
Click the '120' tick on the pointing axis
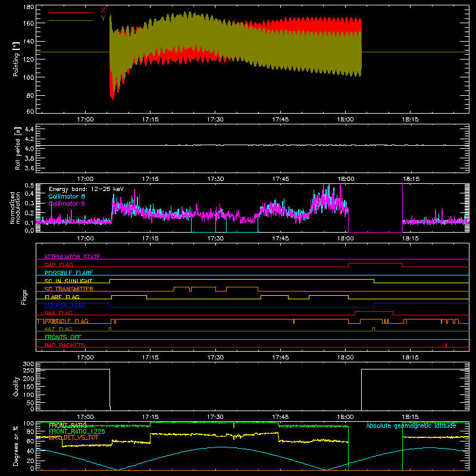tap(29, 59)
